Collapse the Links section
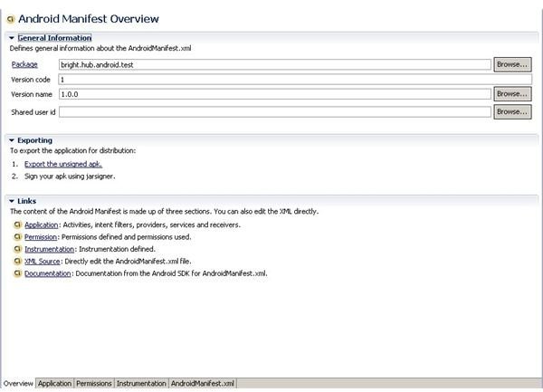This screenshot has height=392, width=543. click(x=12, y=201)
